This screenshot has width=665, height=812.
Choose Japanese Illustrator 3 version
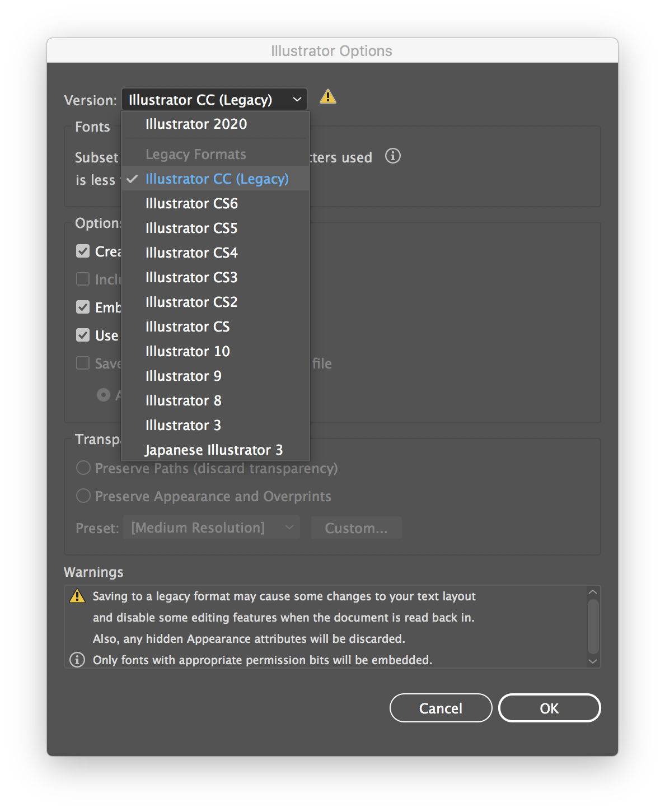(214, 450)
